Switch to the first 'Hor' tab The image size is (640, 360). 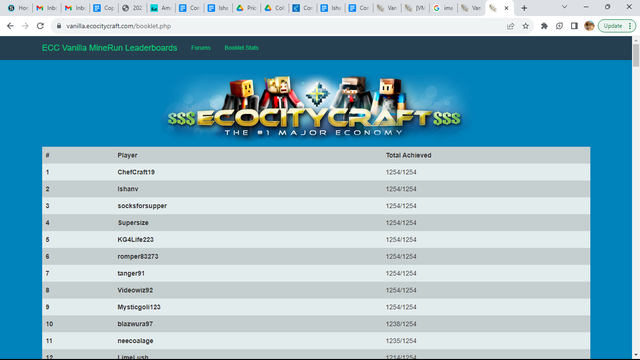point(18,8)
